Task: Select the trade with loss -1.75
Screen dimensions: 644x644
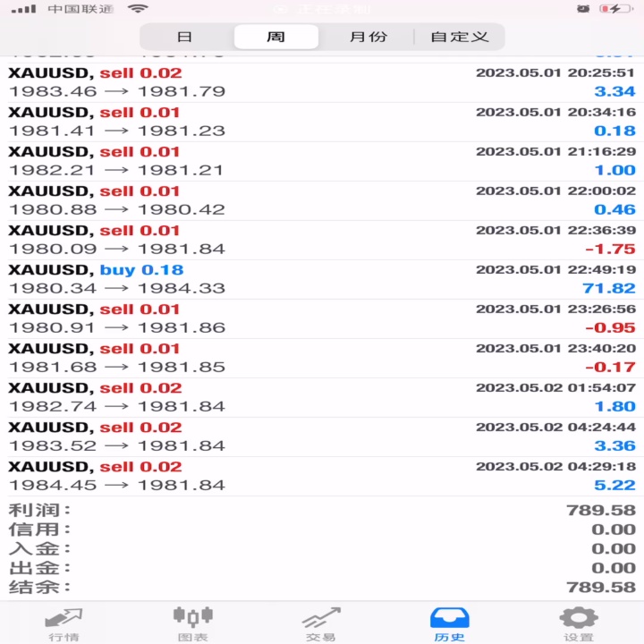Action: [x=322, y=240]
